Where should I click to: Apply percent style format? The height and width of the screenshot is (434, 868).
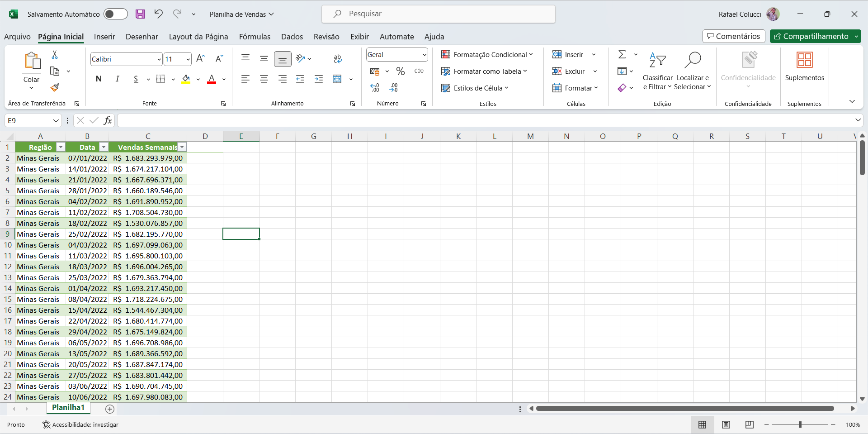(401, 71)
